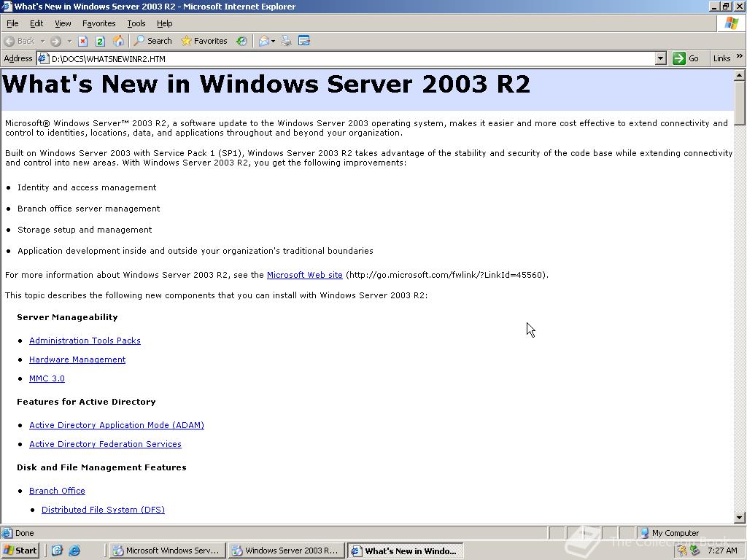
Task: Select What's New in Windo... taskbar button
Action: coord(405,551)
